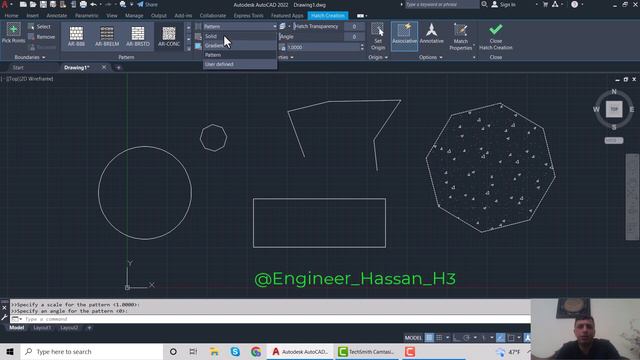Click the AutoCAD application menu logo
Image resolution: width=640 pixels, height=360 pixels.
[5, 4]
